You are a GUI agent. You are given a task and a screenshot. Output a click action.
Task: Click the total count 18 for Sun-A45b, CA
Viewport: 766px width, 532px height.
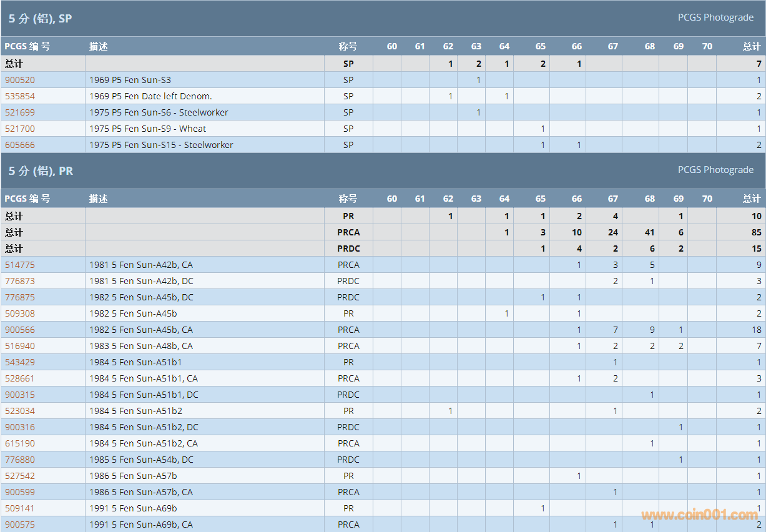tap(756, 330)
